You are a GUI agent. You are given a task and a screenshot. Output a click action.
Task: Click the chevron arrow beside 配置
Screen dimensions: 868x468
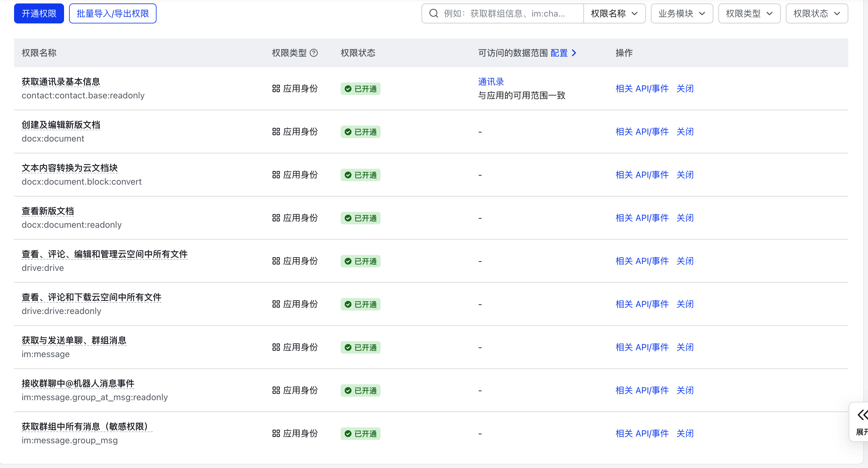pyautogui.click(x=574, y=53)
